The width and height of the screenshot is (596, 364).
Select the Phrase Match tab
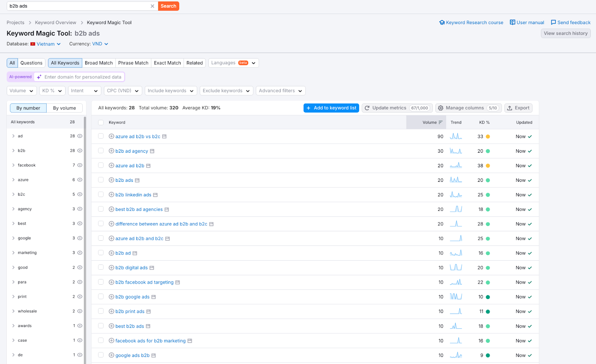tap(133, 63)
